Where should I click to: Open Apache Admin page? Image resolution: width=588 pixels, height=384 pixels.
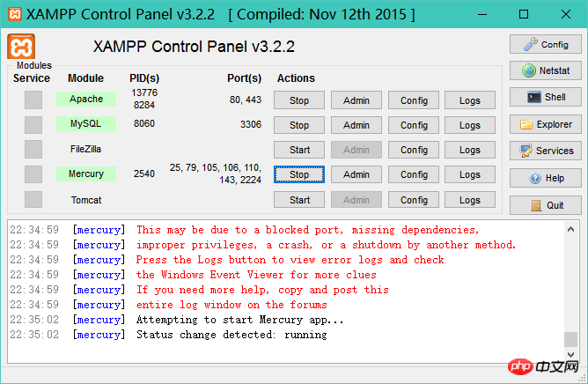click(x=356, y=100)
